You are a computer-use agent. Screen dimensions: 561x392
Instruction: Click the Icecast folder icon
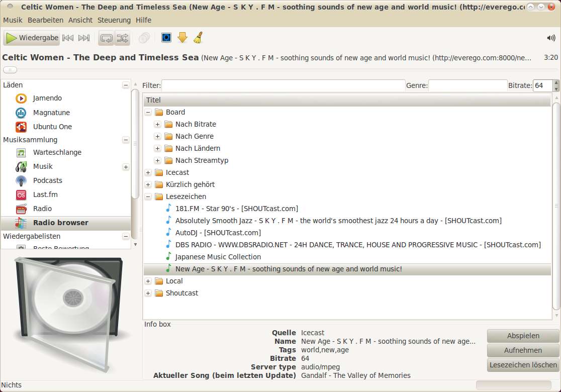coord(159,173)
